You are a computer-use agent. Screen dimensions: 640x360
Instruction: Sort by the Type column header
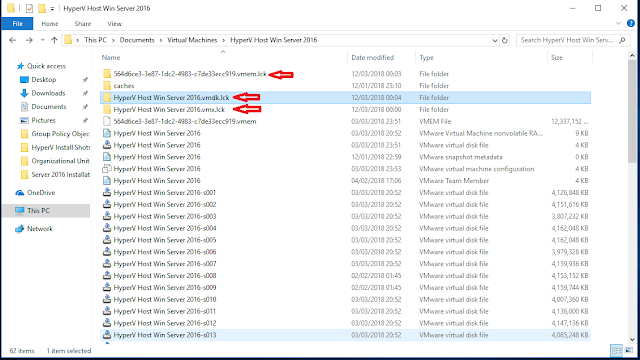click(x=427, y=58)
